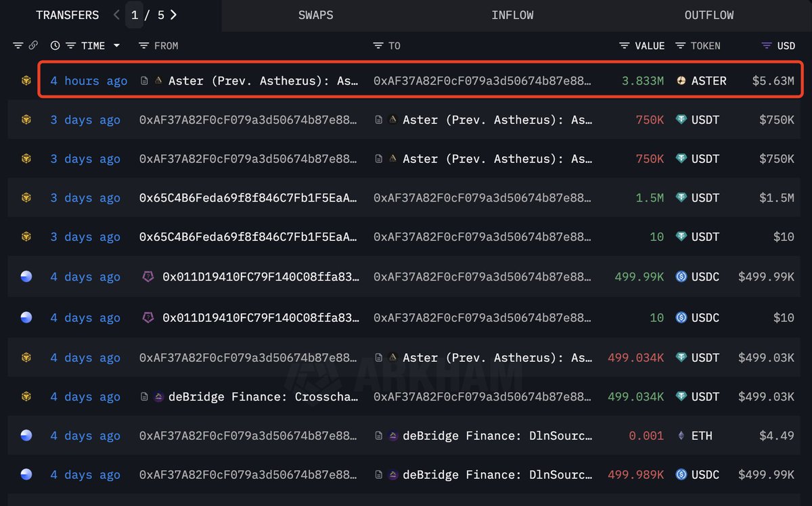Open 0x65C4B6Feda69... sender in 1.5M row
812x506 pixels.
tap(248, 198)
